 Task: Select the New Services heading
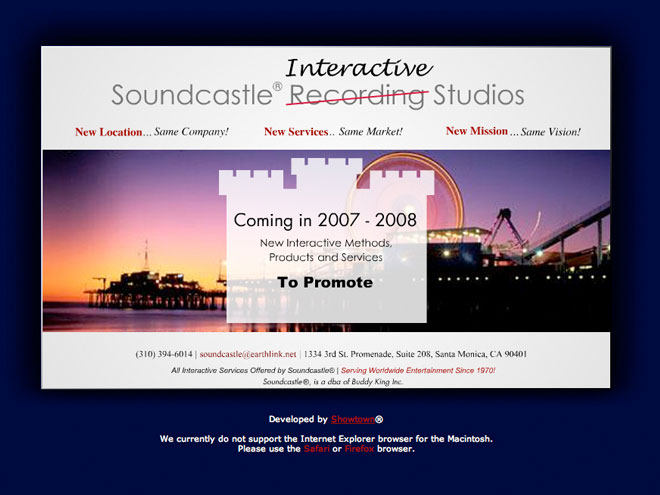[296, 132]
